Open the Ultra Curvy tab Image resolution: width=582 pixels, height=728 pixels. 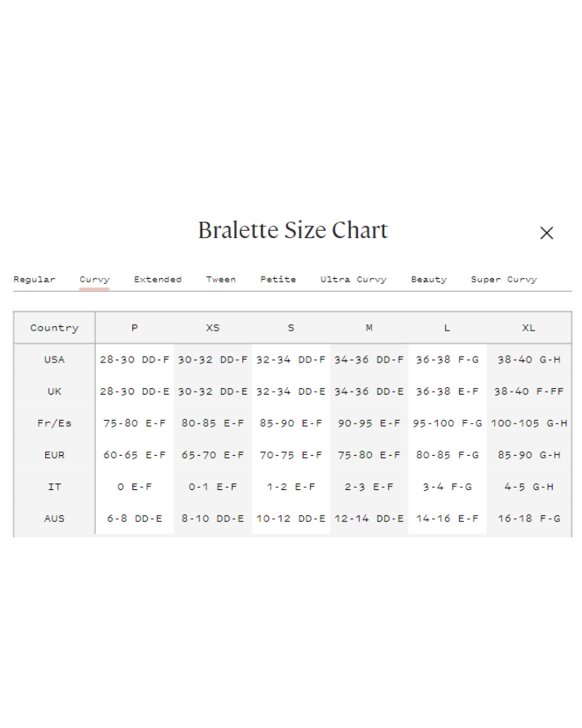tap(354, 280)
